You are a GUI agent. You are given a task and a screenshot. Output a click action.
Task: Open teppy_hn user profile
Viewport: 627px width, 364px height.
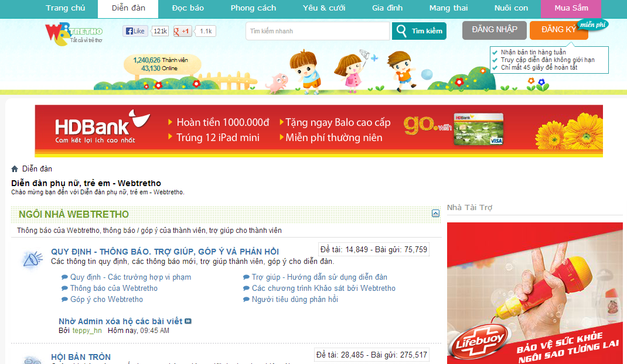click(87, 331)
